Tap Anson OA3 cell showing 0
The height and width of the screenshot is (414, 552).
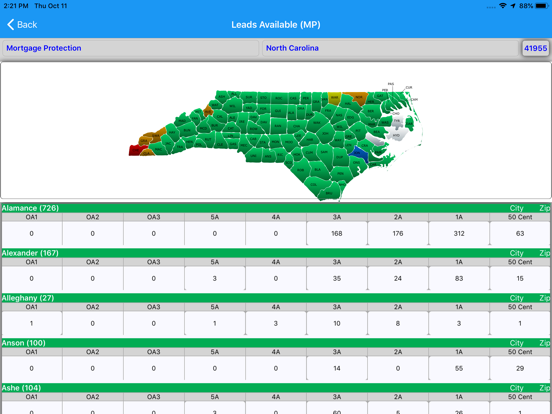point(154,368)
